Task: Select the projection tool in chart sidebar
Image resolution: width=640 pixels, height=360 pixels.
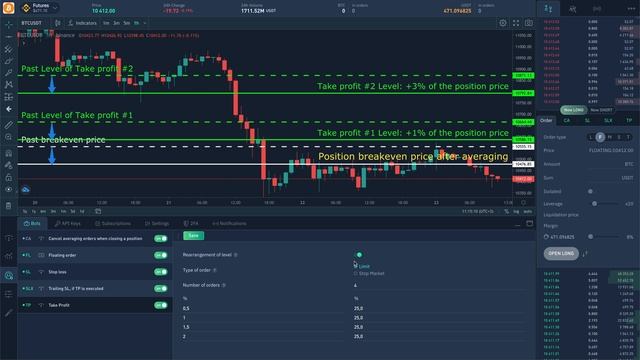Action: (9, 97)
